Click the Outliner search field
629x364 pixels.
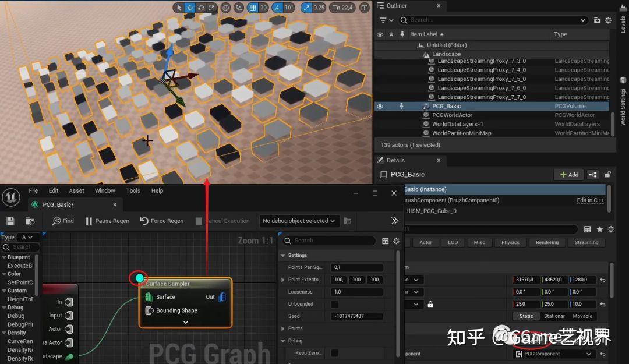495,20
